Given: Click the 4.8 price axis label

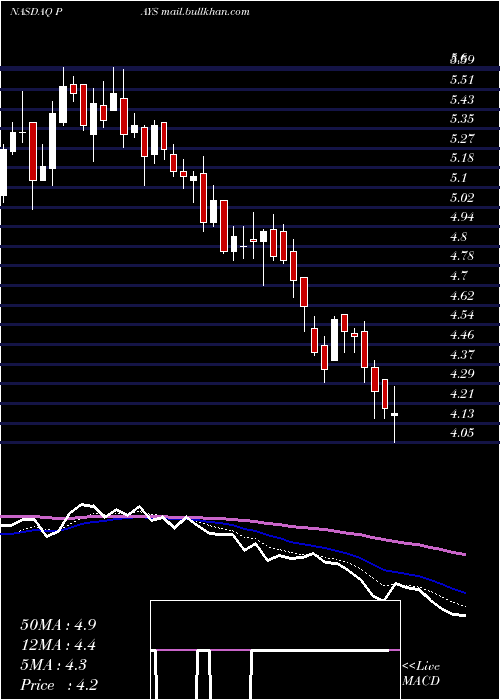Looking at the screenshot, I should tap(458, 237).
